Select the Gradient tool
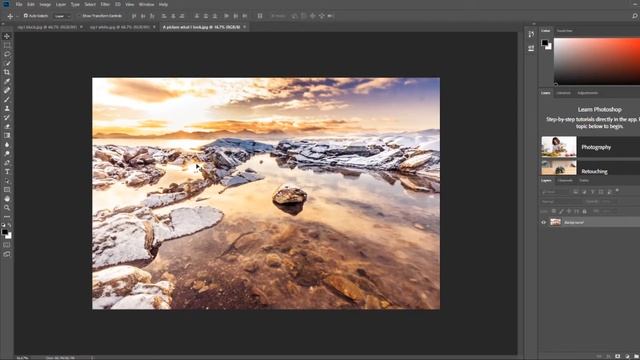This screenshot has width=640, height=360. pyautogui.click(x=7, y=135)
